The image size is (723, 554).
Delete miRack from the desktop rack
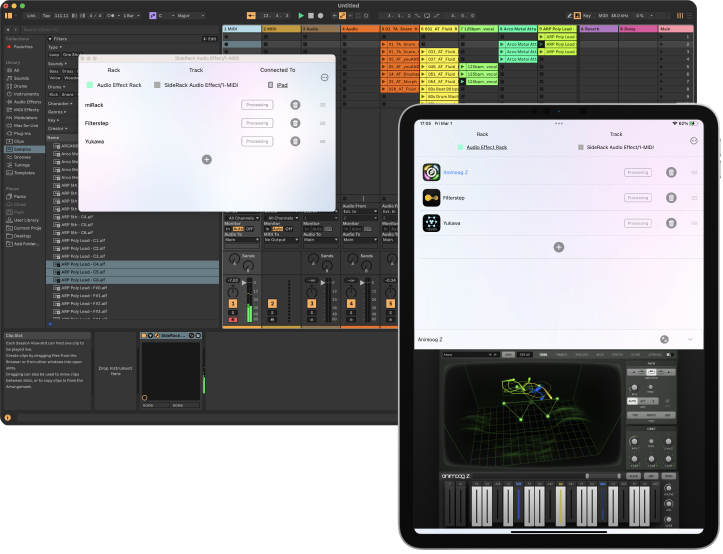click(x=295, y=105)
